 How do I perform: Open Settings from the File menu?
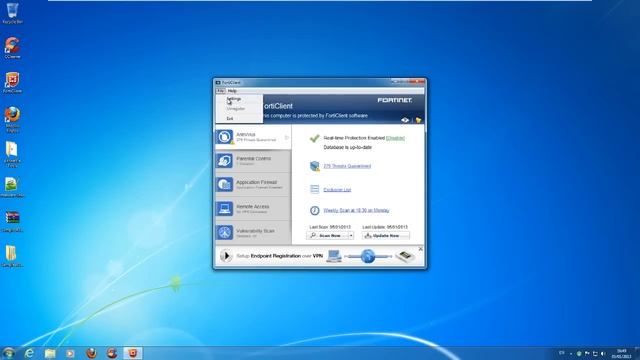[234, 99]
